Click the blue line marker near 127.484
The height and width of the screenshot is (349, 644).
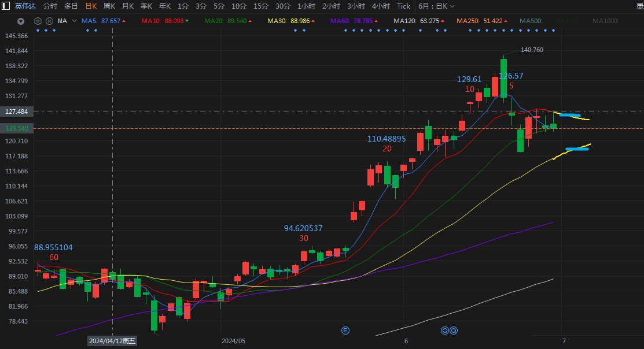(569, 115)
